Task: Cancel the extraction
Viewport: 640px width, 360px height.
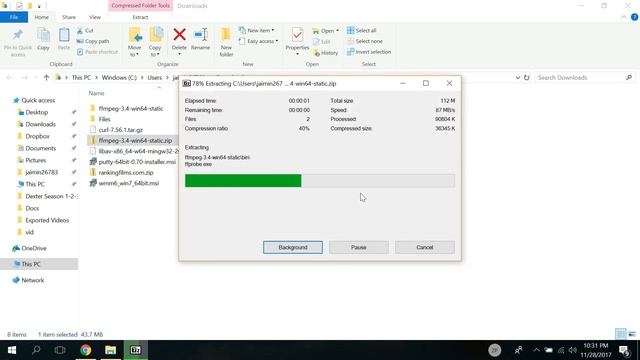Action: [424, 247]
